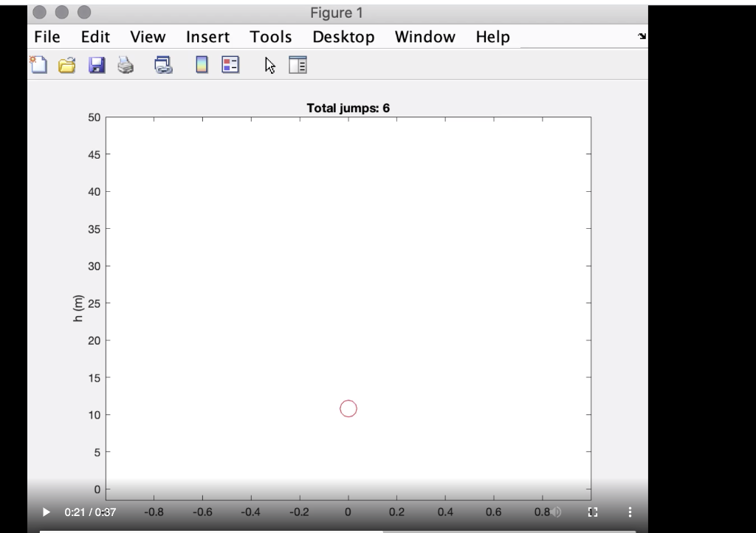Viewport: 756px width, 533px height.
Task: Insert a colorbar into the plot
Action: click(x=201, y=65)
